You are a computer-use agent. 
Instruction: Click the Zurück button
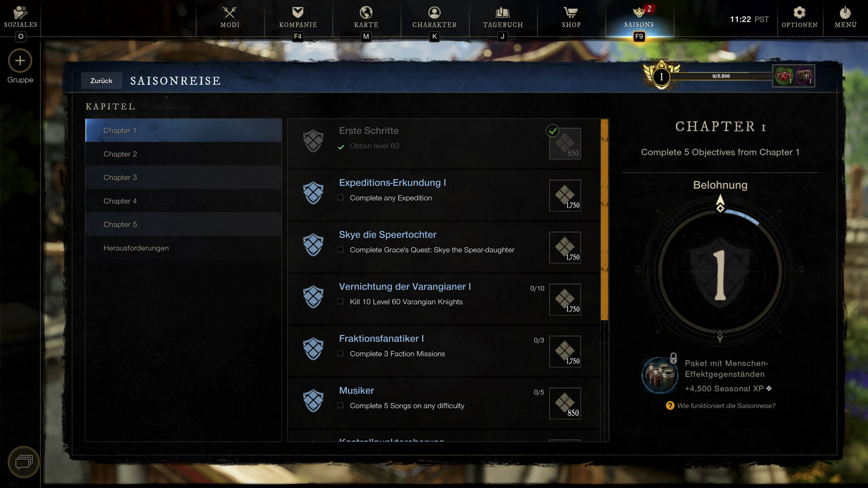pos(101,80)
